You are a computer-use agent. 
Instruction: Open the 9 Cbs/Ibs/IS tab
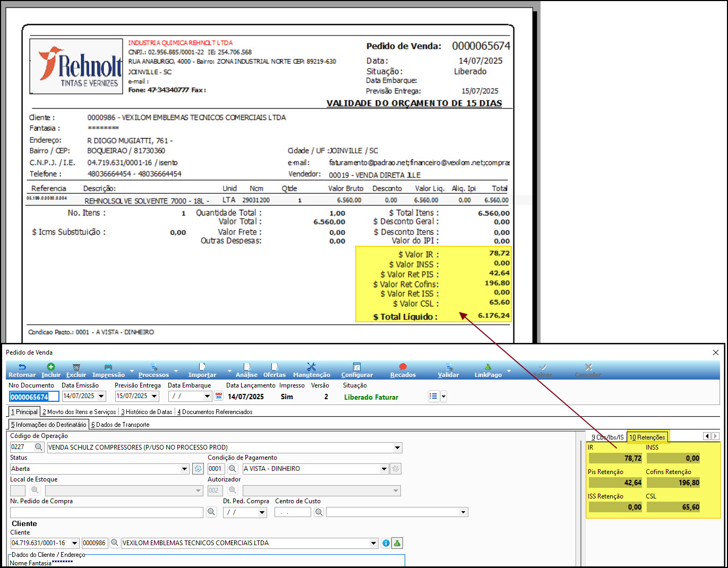pos(607,437)
